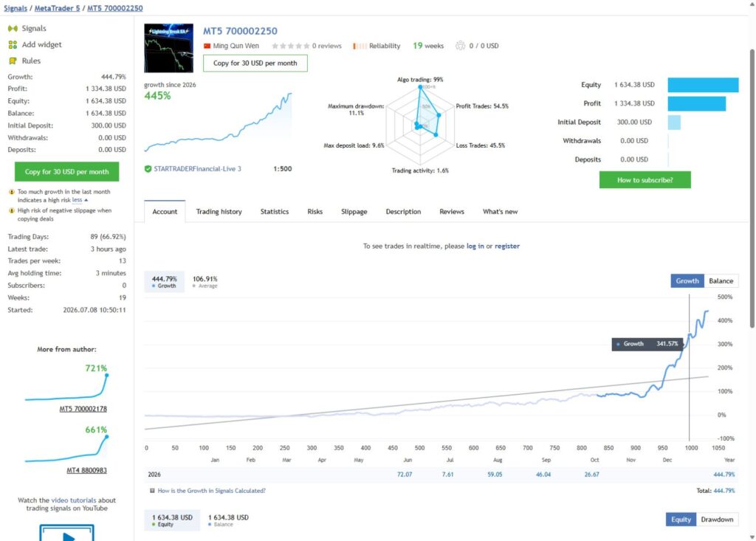Toggle the 444.79% Growth legend series
The height and width of the screenshot is (541, 756).
point(165,282)
